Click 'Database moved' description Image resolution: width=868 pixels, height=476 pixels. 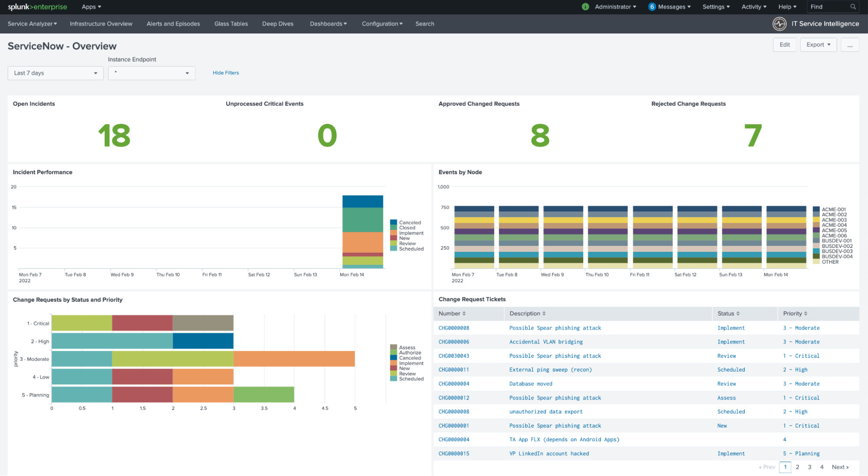pos(531,383)
